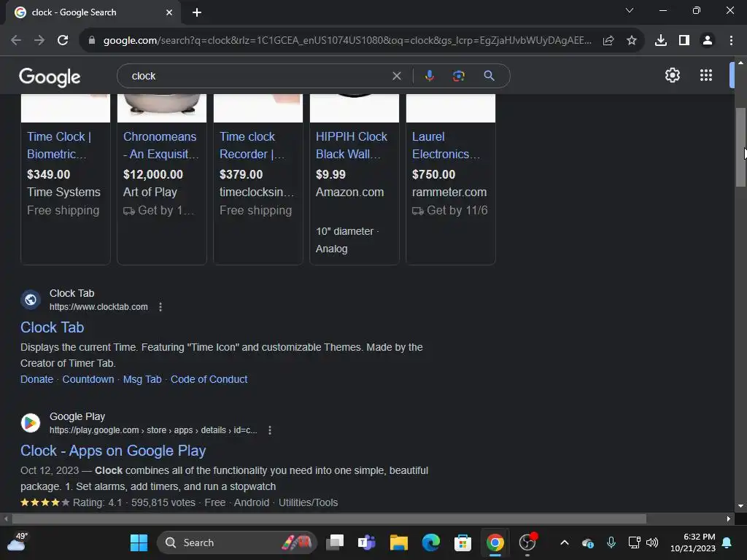Click the vertical scrollbar thumb
The image size is (747, 560).
(x=740, y=147)
